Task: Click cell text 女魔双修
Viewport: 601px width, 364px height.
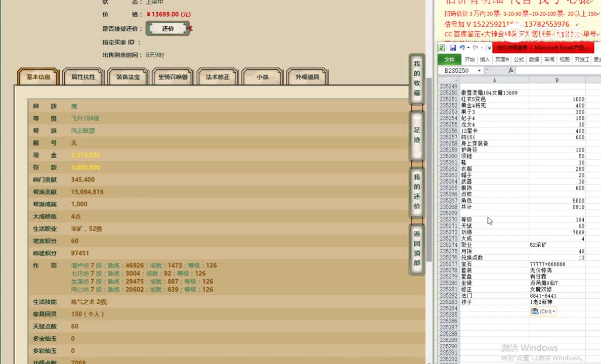Action: click(x=541, y=289)
